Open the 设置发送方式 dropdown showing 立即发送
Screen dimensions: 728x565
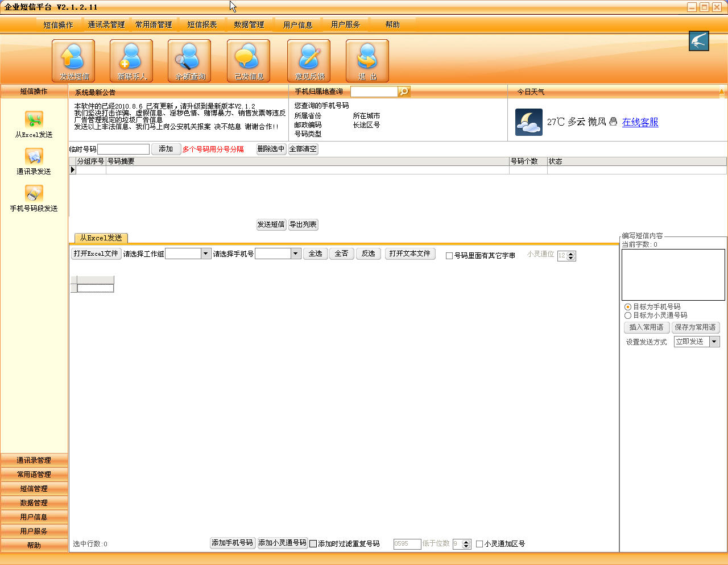[x=715, y=342]
